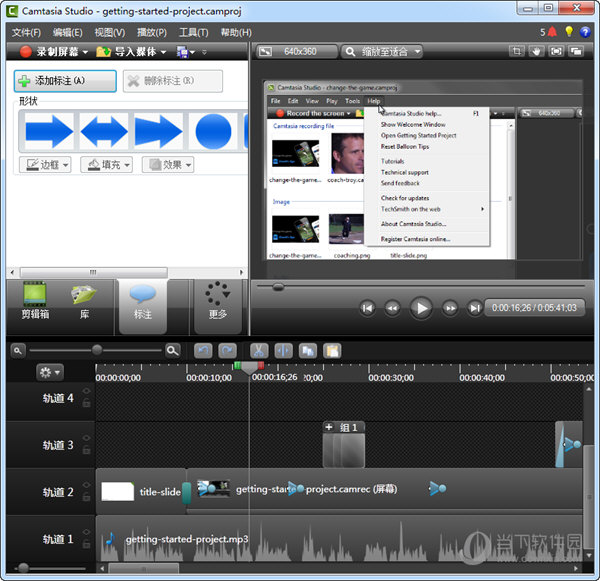Jump to previous clip
This screenshot has width=600, height=581.
coord(368,308)
